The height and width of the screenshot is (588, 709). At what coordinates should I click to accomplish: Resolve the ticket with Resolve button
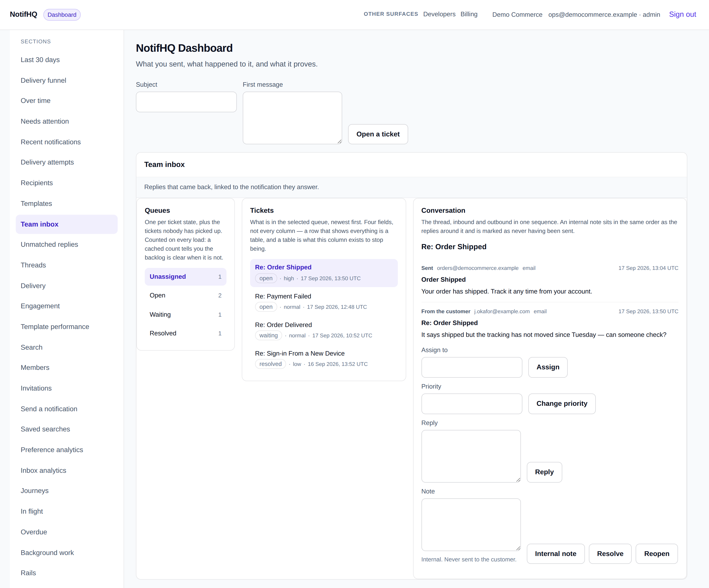tap(610, 554)
